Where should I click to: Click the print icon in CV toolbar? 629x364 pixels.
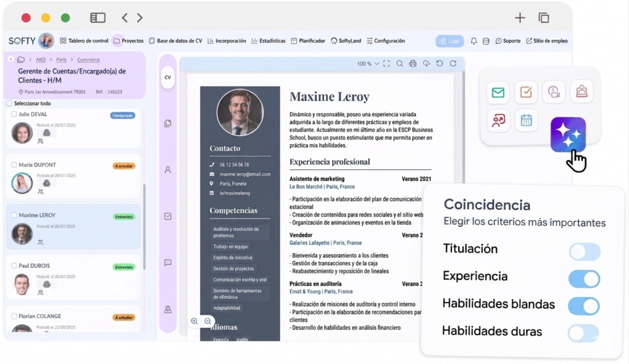tap(413, 64)
